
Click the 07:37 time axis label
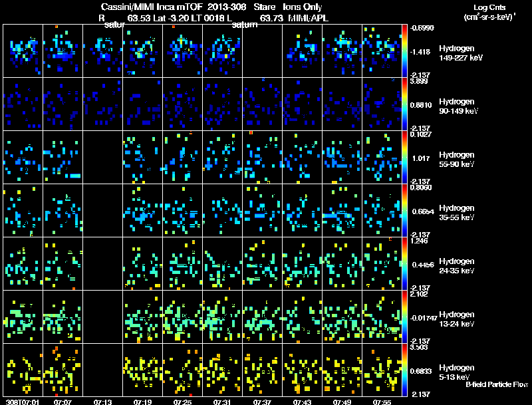click(262, 402)
